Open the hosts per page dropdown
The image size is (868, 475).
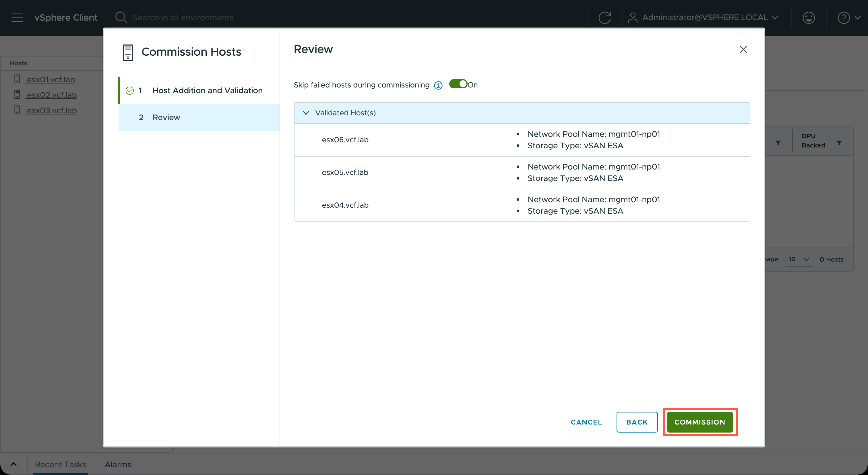point(799,259)
